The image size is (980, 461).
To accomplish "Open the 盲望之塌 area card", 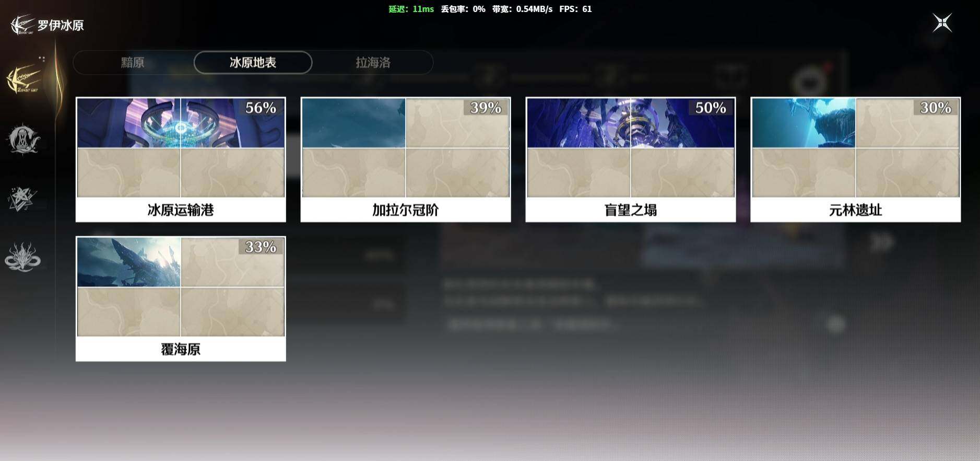I will 631,159.
